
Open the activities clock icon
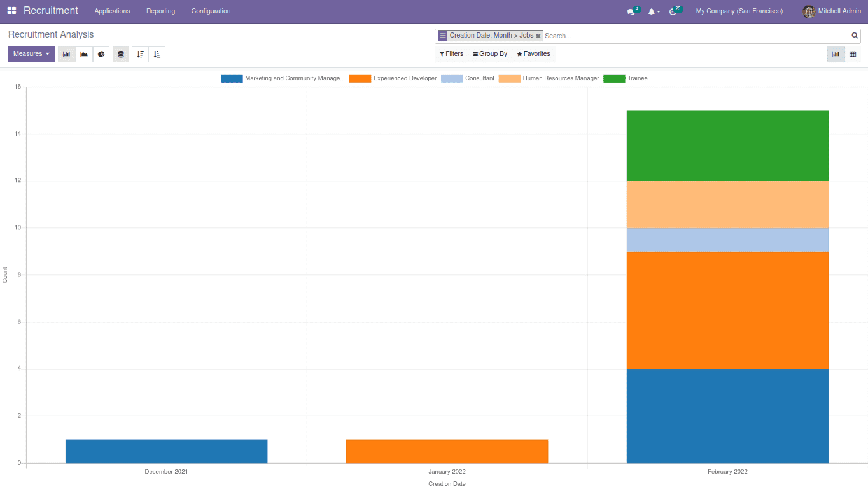pyautogui.click(x=673, y=11)
